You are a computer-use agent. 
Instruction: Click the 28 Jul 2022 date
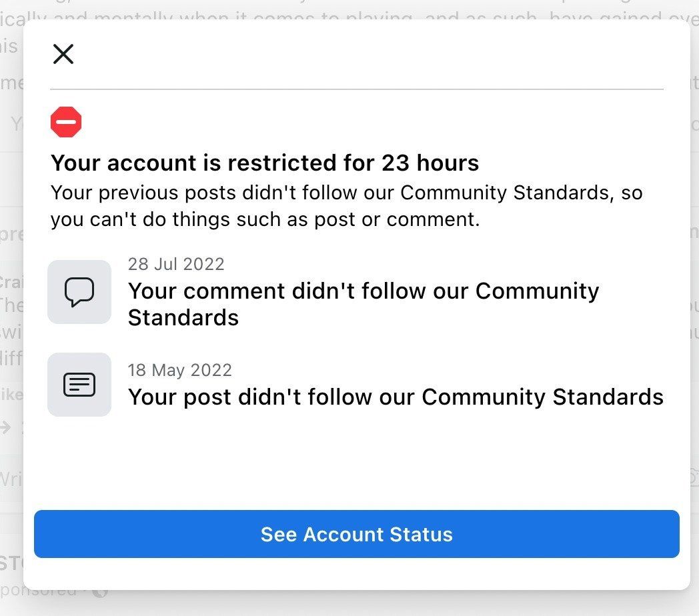176,264
